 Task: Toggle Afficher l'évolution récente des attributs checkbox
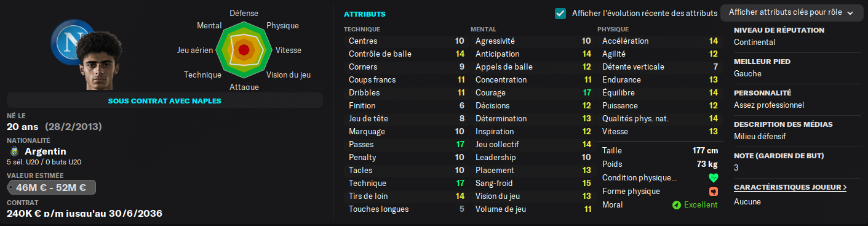pyautogui.click(x=560, y=13)
